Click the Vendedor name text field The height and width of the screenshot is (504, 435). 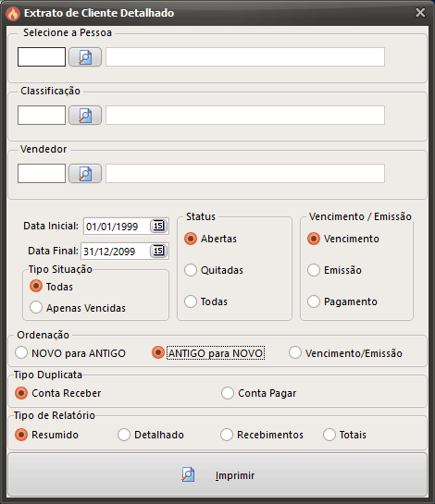[x=245, y=173]
